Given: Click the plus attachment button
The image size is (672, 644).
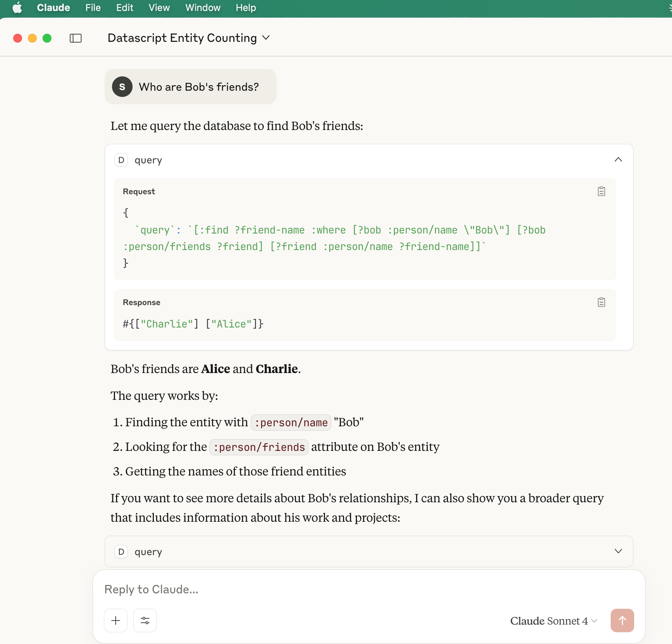Looking at the screenshot, I should [x=116, y=621].
